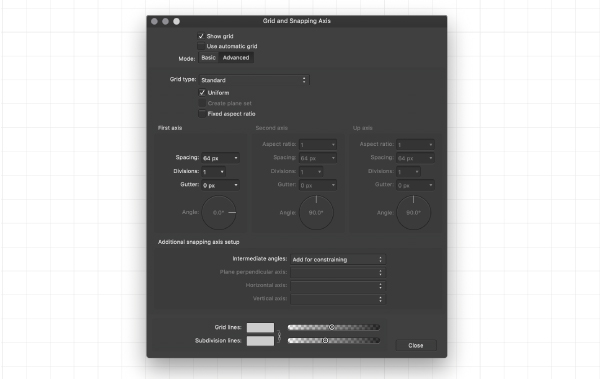The height and width of the screenshot is (379, 600).
Task: Open First axis Spacing dropdown
Action: tap(220, 158)
